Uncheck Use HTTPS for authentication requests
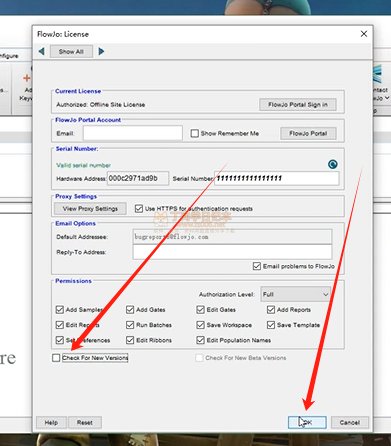 tap(139, 209)
